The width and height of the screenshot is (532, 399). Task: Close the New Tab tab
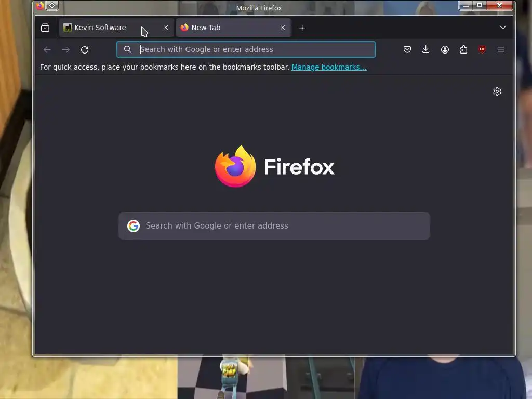(x=283, y=28)
